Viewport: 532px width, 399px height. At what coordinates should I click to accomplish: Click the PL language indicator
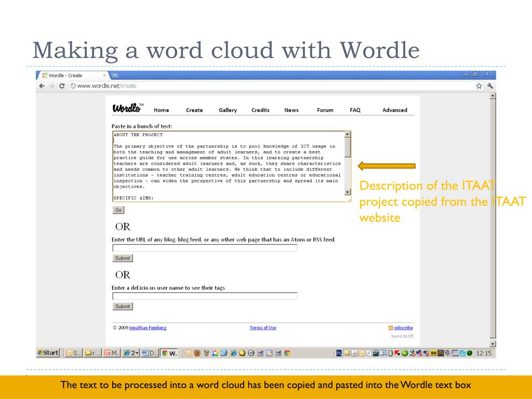[x=339, y=353]
